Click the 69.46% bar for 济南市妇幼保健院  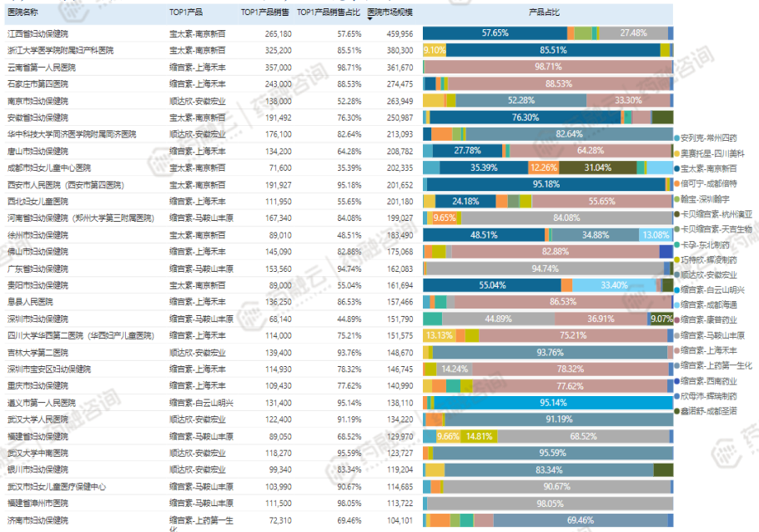581,520
